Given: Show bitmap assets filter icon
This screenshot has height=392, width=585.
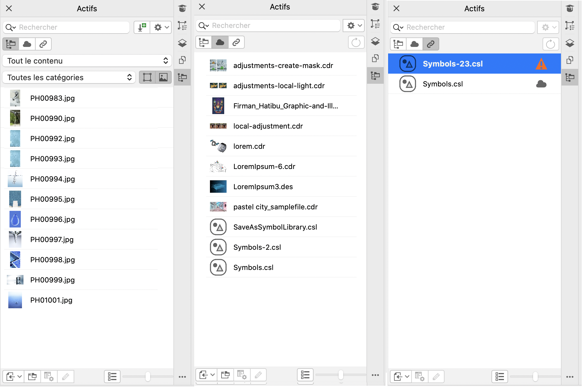Looking at the screenshot, I should click(163, 78).
